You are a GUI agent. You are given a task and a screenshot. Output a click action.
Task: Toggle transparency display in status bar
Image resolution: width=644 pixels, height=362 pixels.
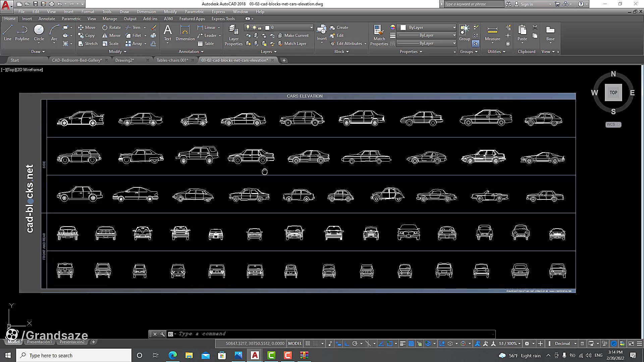tap(411, 344)
